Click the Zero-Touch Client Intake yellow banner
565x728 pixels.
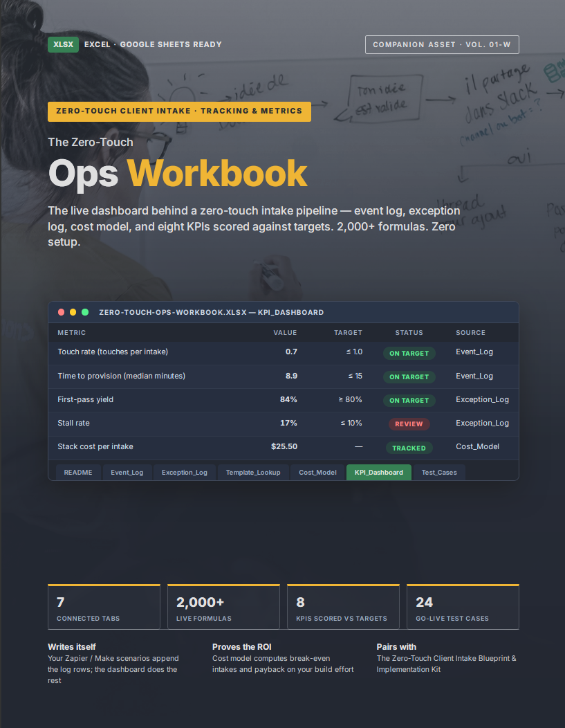(179, 111)
